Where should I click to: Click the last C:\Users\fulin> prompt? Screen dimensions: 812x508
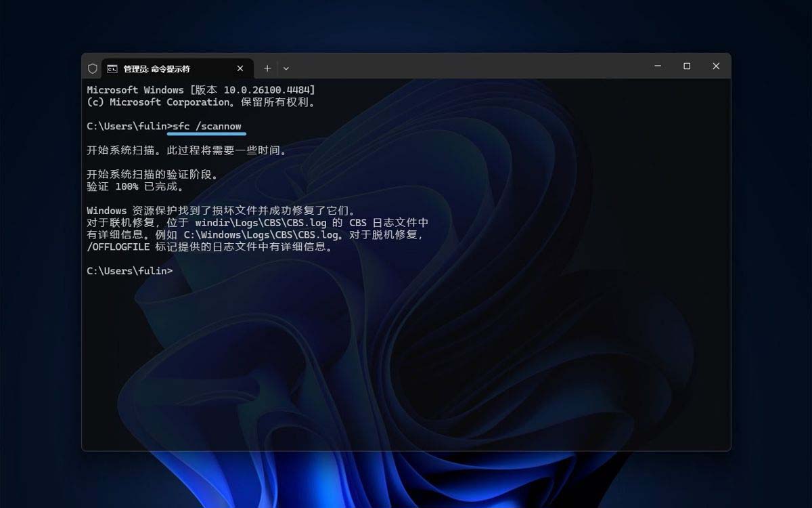130,271
